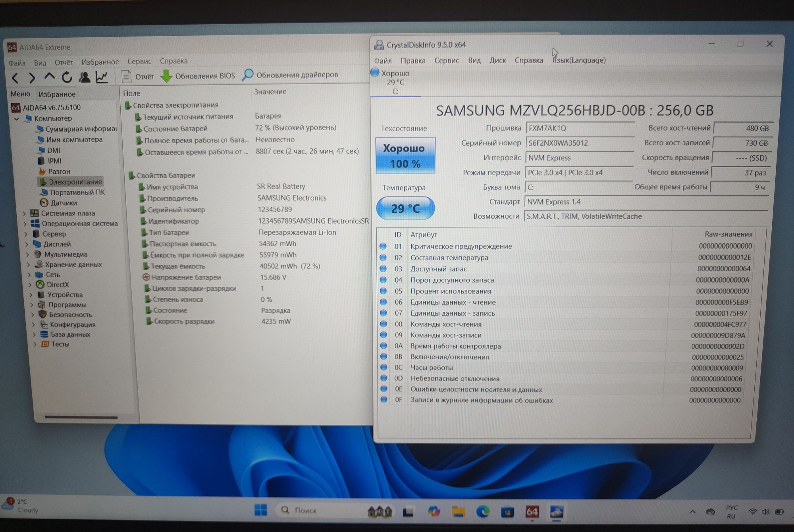This screenshot has width=794, height=532.
Task: Open File Explorer from taskbar
Action: 459,511
